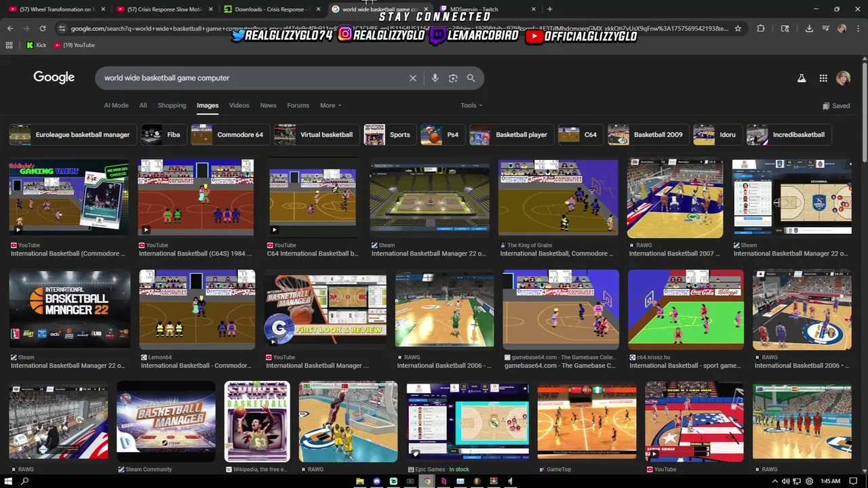868x488 pixels.
Task: Reload the page in browser toolbar
Action: click(x=42, y=28)
